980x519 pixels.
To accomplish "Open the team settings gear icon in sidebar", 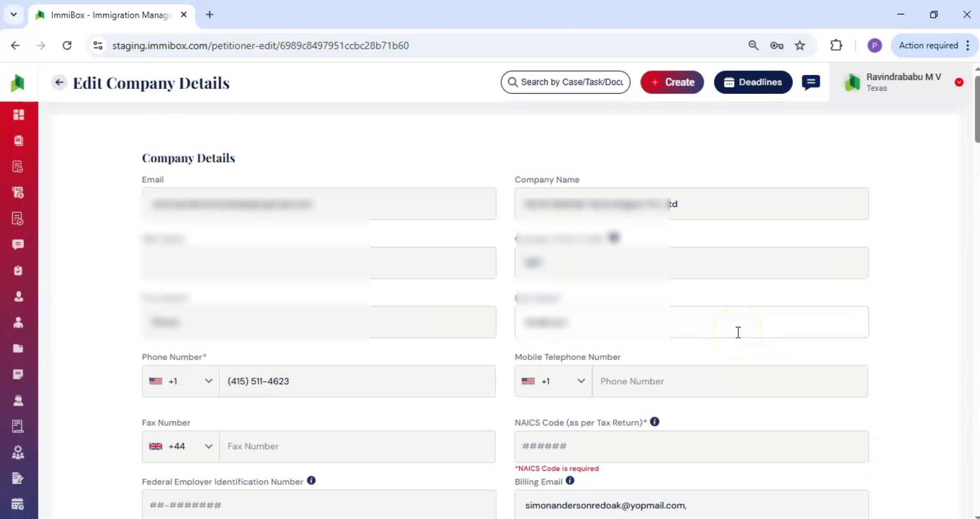I will point(18,452).
